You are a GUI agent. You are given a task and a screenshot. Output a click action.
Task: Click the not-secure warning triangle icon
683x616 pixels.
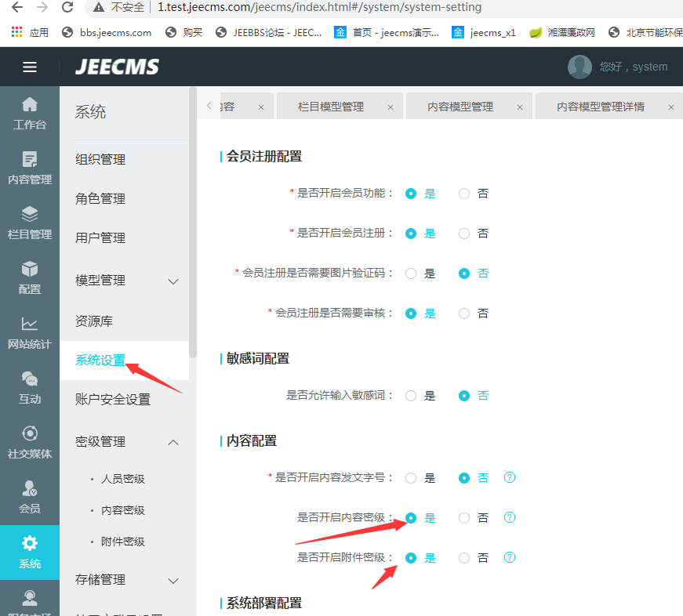[x=100, y=7]
